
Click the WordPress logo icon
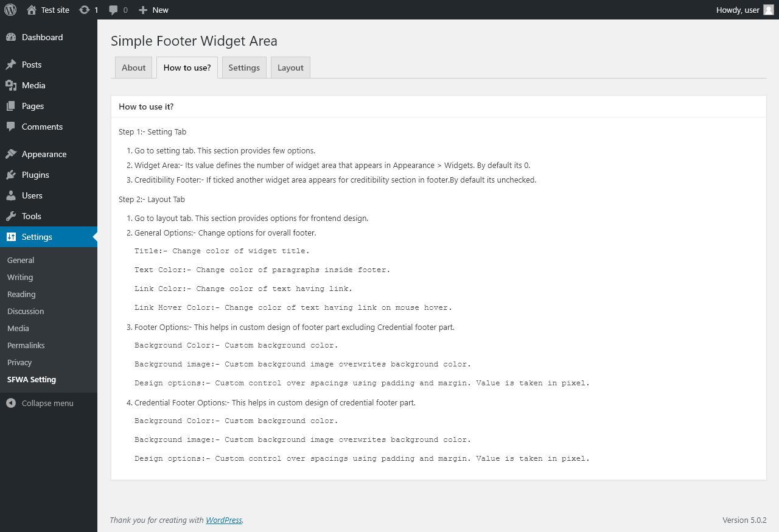10,10
